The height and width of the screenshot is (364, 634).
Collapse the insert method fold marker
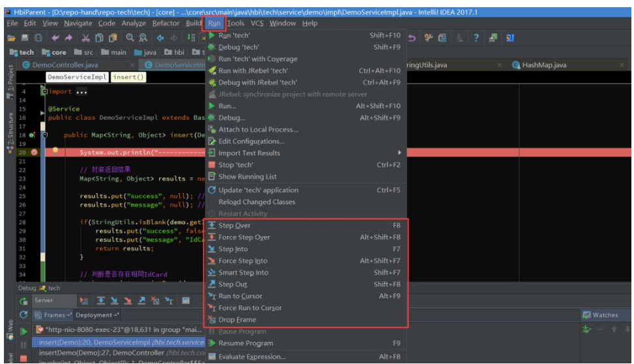click(45, 134)
